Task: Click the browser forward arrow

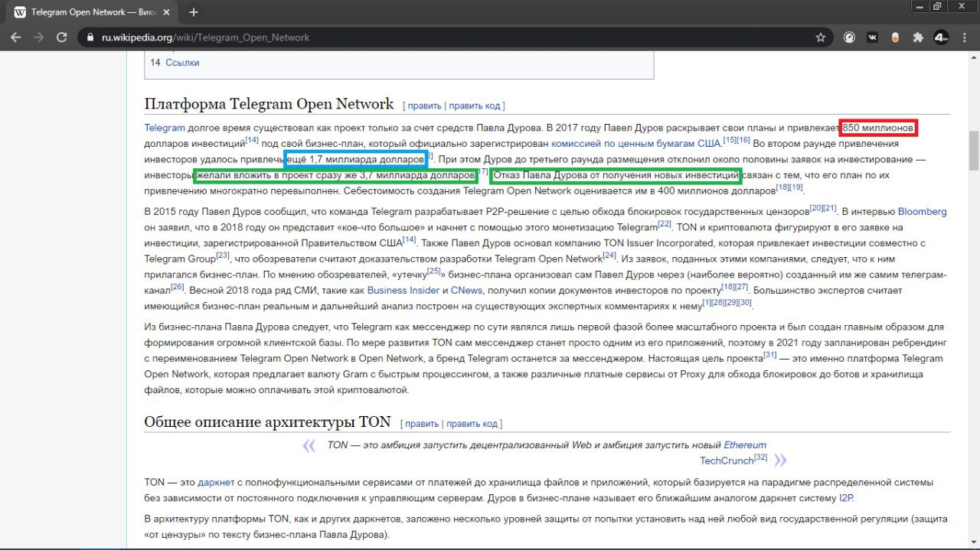Action: (x=38, y=37)
